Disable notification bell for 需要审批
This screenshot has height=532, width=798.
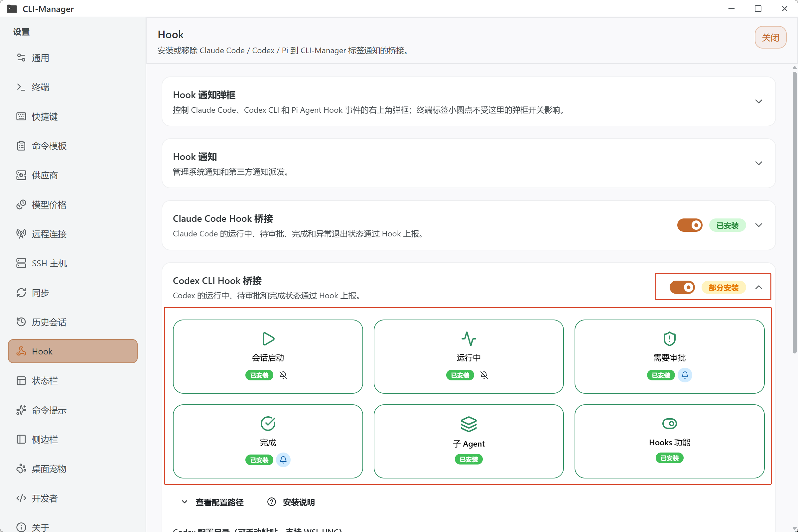click(685, 375)
